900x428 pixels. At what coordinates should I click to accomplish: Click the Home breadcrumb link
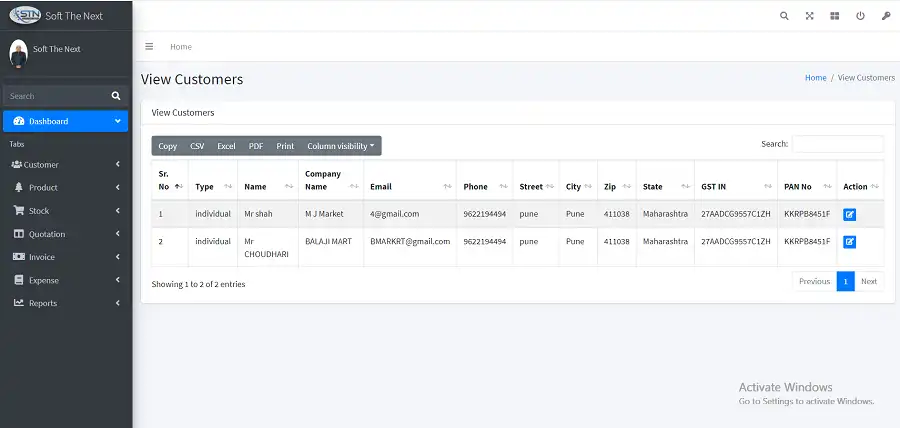coord(815,78)
